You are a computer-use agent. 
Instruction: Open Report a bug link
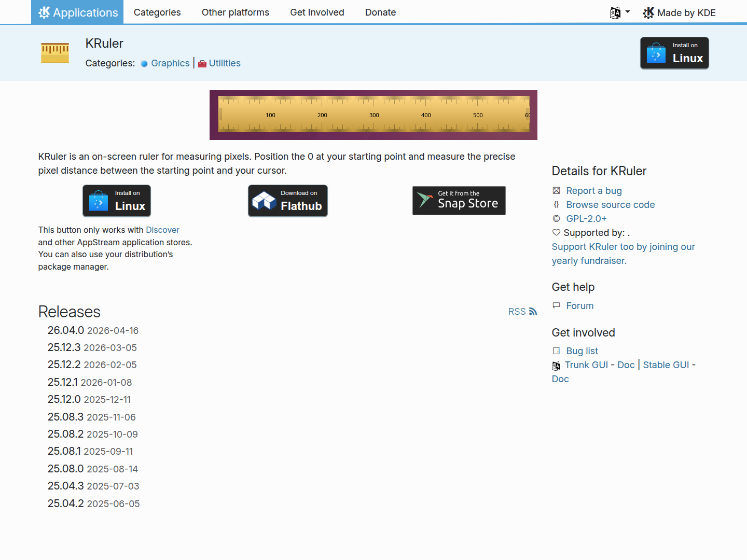pos(594,191)
